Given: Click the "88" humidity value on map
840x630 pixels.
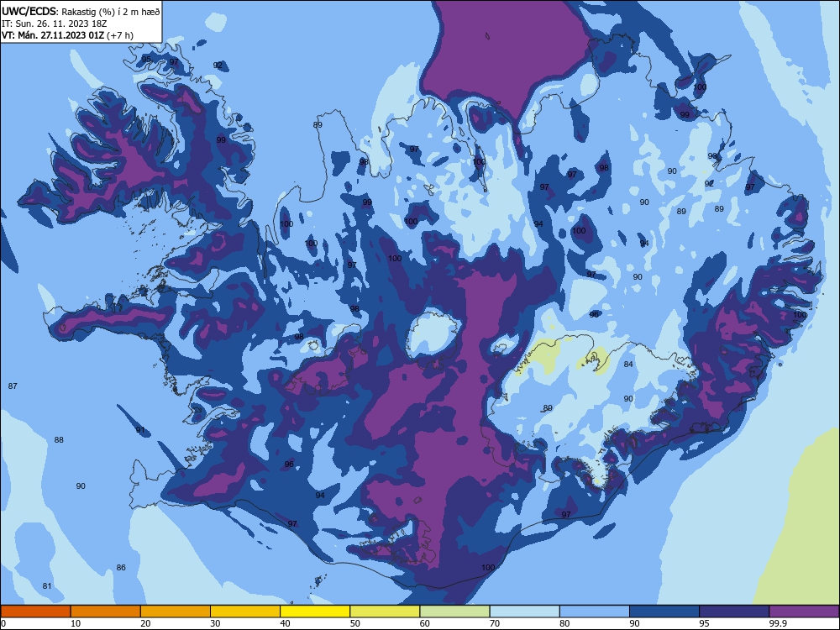Looking at the screenshot, I should point(59,440).
